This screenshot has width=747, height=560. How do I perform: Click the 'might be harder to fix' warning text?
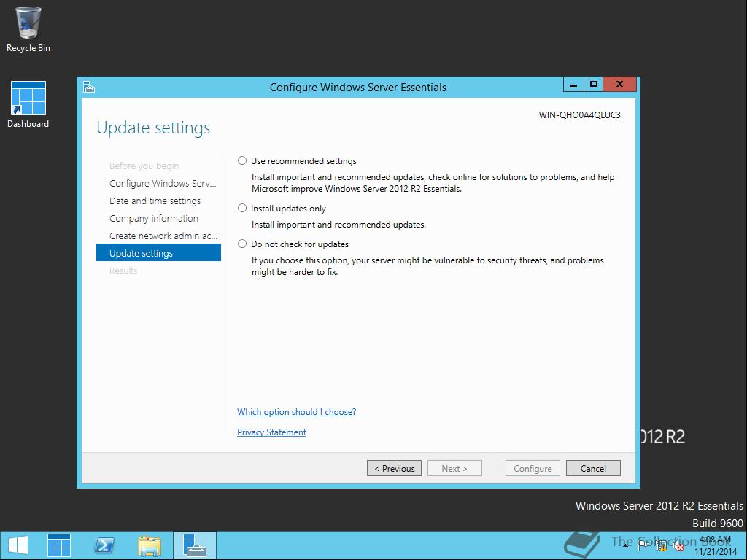(x=295, y=272)
